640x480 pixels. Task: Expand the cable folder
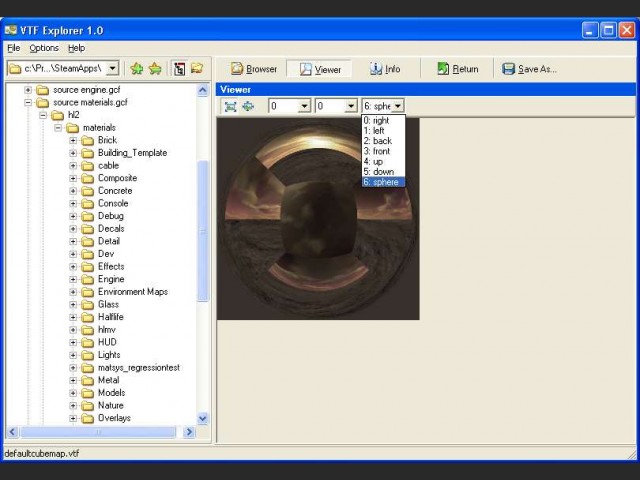(73, 166)
